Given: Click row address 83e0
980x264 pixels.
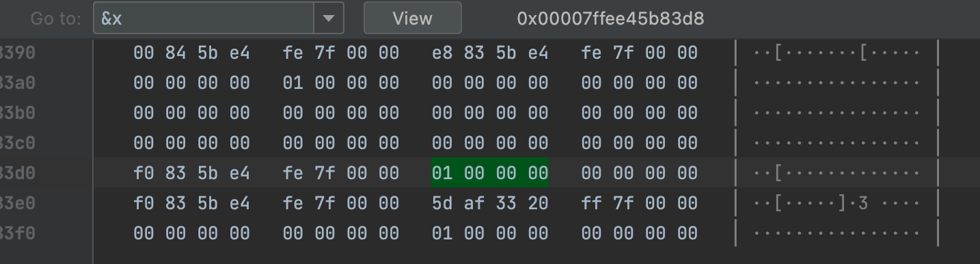Looking at the screenshot, I should [18, 203].
